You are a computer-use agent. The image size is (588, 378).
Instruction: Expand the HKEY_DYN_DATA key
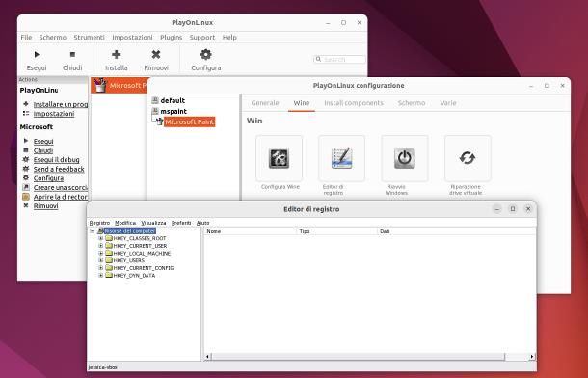click(x=100, y=275)
